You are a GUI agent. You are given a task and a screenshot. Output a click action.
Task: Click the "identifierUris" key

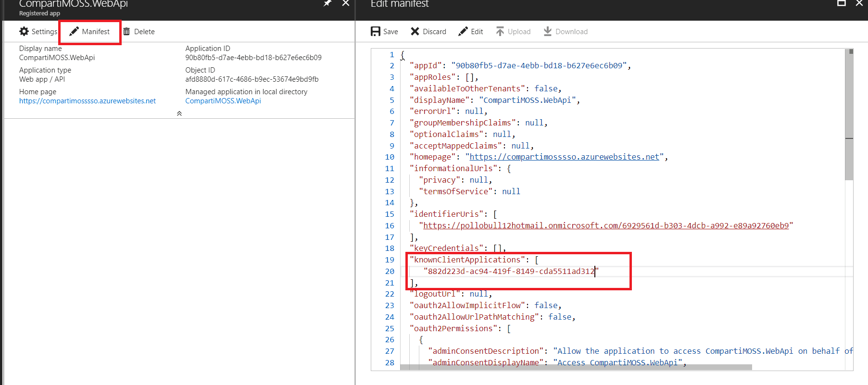point(447,214)
